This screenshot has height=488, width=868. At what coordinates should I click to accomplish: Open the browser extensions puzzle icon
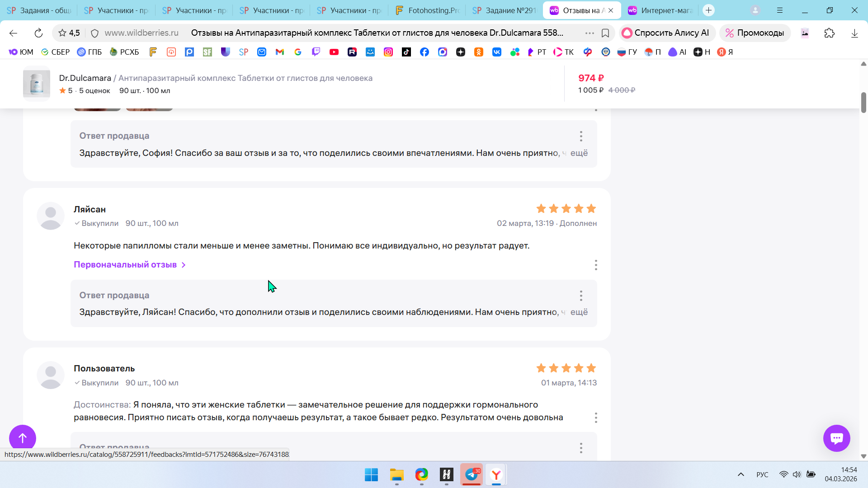click(x=829, y=33)
